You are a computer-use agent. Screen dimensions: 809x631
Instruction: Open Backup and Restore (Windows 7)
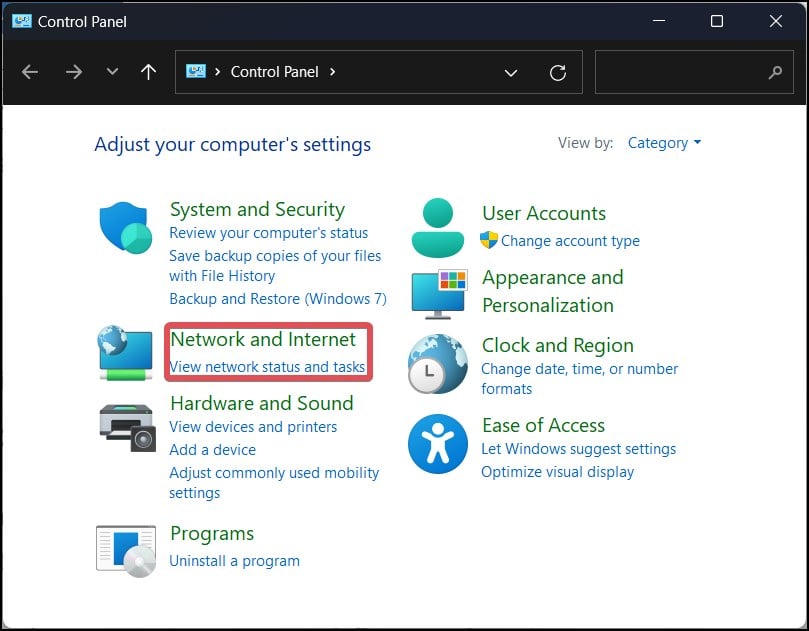click(x=277, y=299)
